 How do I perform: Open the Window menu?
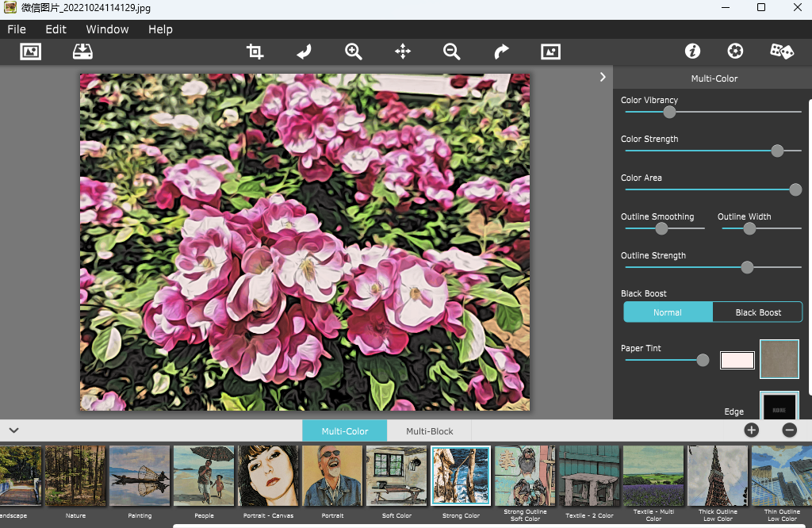click(107, 29)
